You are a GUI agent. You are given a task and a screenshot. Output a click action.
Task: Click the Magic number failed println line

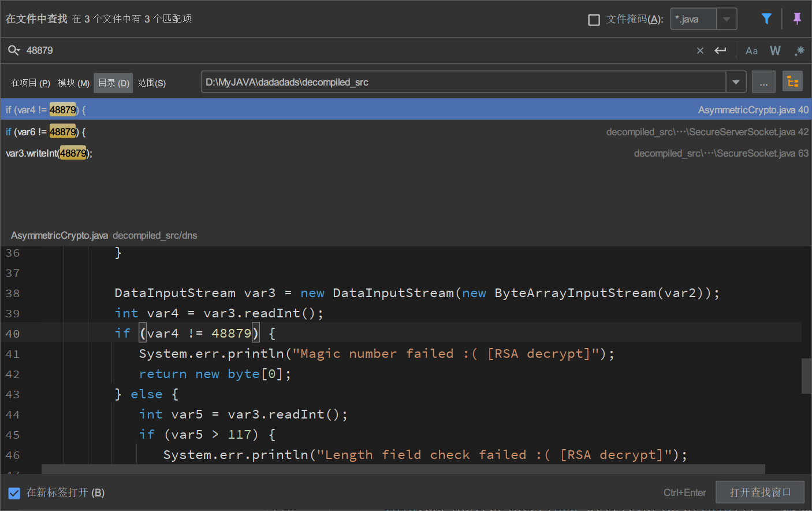(x=377, y=354)
